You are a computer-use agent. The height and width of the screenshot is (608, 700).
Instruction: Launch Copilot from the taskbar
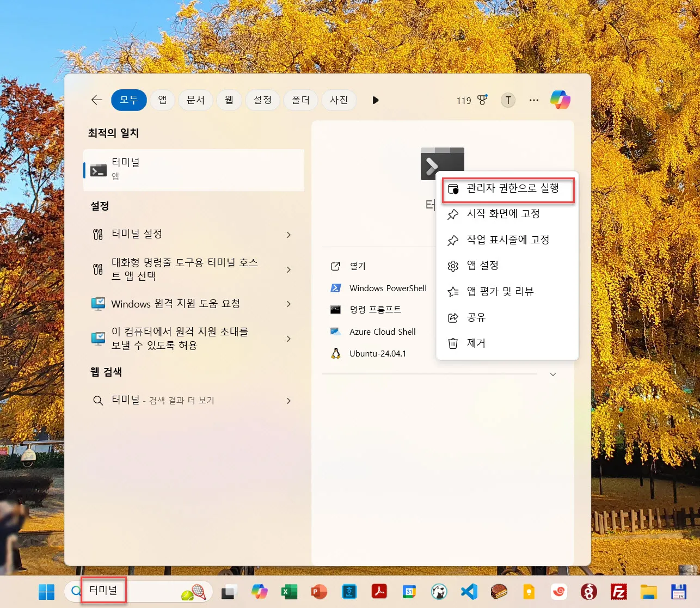coord(260,591)
